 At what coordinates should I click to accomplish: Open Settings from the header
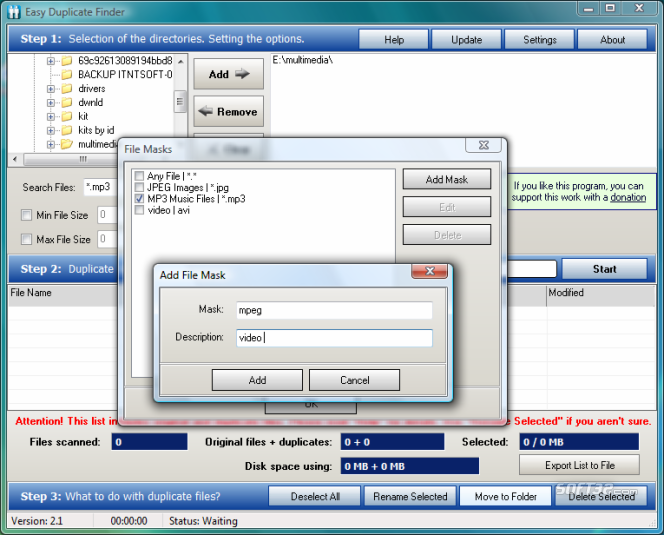[540, 40]
